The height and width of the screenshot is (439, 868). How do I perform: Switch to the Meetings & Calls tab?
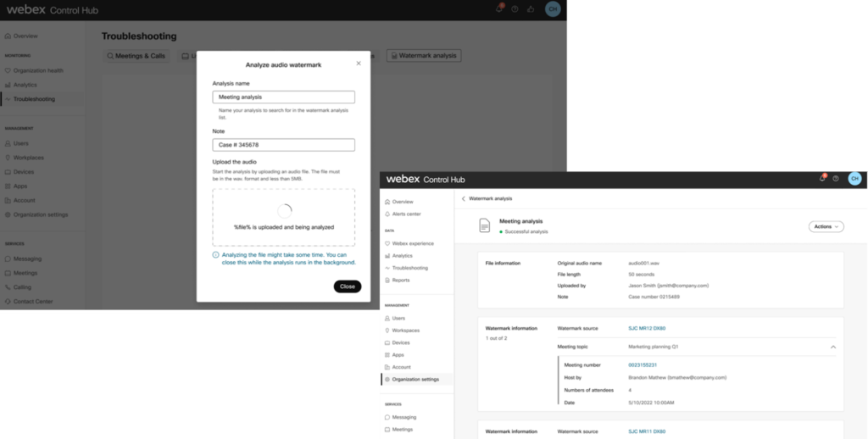136,55
